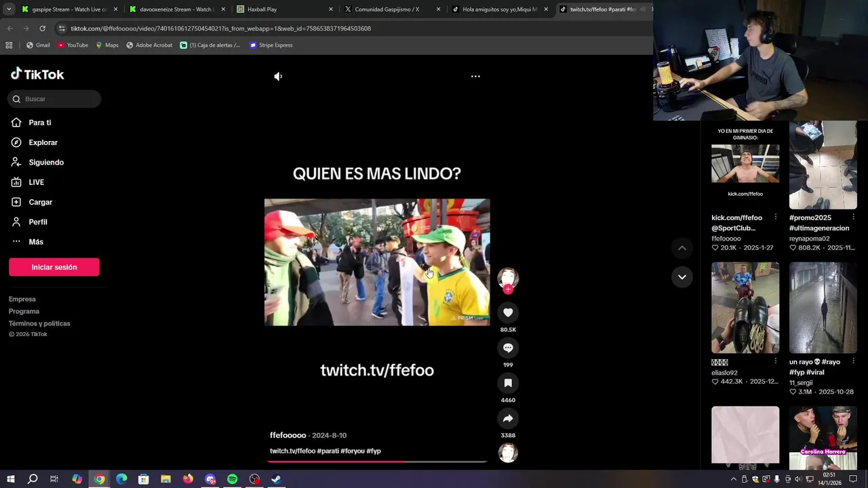Open options for the #promo2025 card
Image resolution: width=868 pixels, height=488 pixels.
pyautogui.click(x=853, y=217)
